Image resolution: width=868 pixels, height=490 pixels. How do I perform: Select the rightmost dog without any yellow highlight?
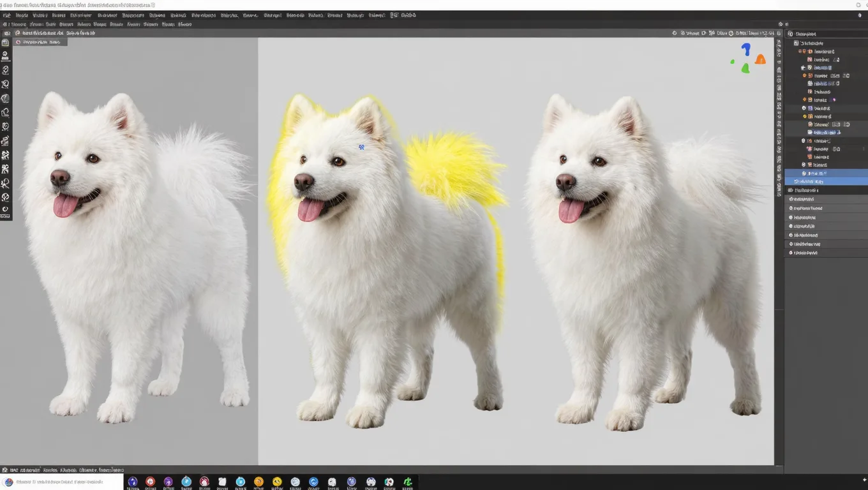[645, 262]
